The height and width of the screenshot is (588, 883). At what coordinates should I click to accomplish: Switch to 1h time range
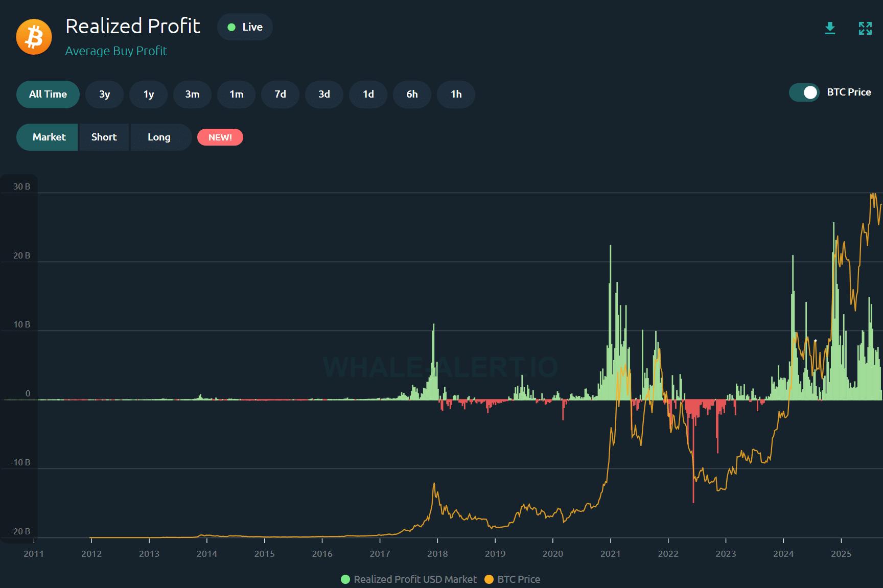456,95
